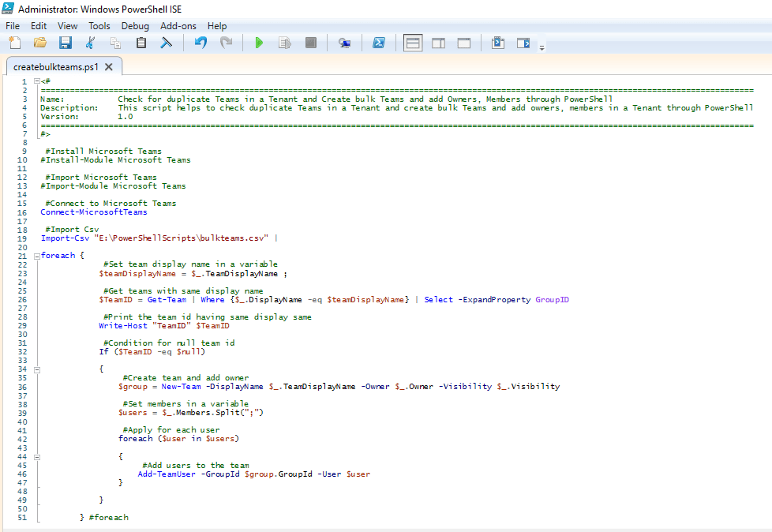Show Command Add-on toolbar icon
Screen dimensions: 772x532
point(523,43)
